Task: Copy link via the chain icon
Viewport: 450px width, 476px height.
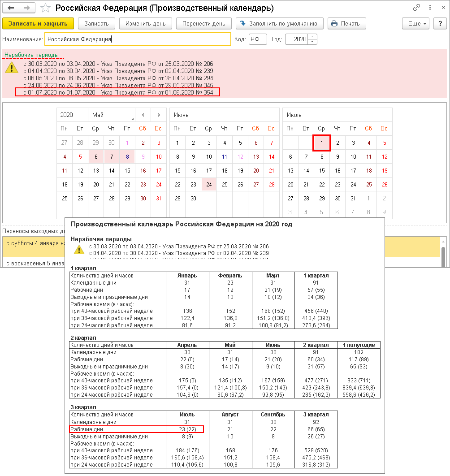Action: point(416,8)
